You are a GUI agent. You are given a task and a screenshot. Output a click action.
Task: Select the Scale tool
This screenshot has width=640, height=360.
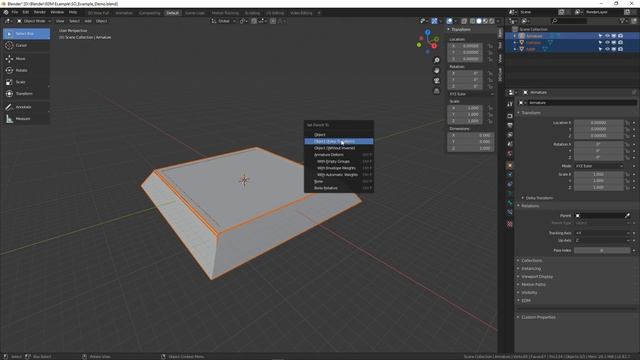[27, 82]
